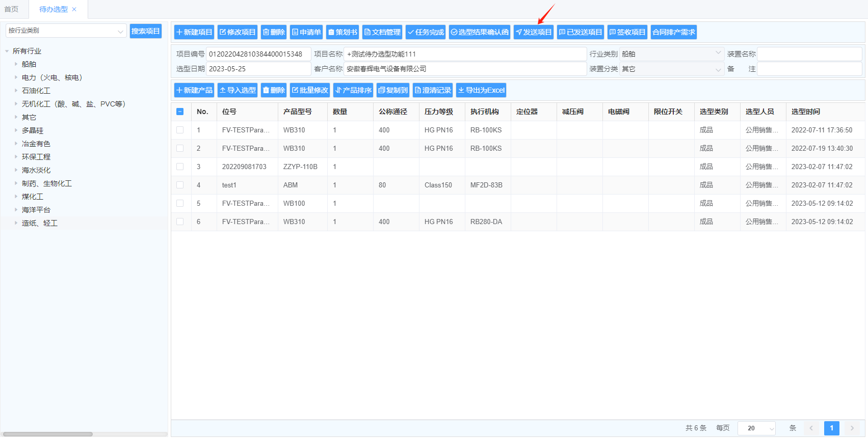Toggle the select-all checkbox in table header
This screenshot has height=438, width=868.
[x=180, y=112]
